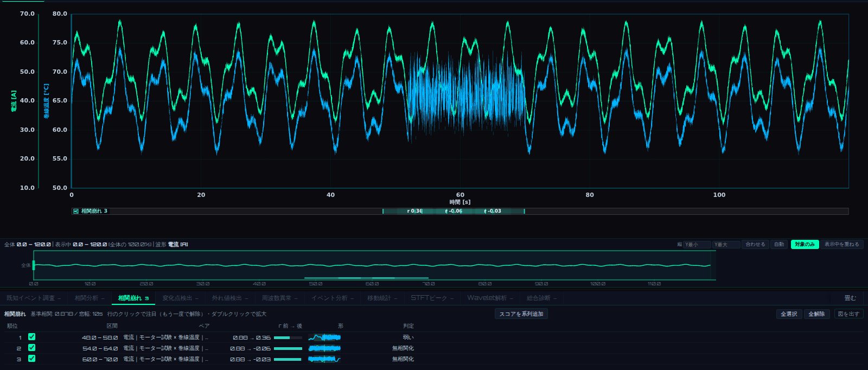This screenshot has width=868, height=370.
Task: Uncheck the rank 3 row checkbox
Action: 31,359
